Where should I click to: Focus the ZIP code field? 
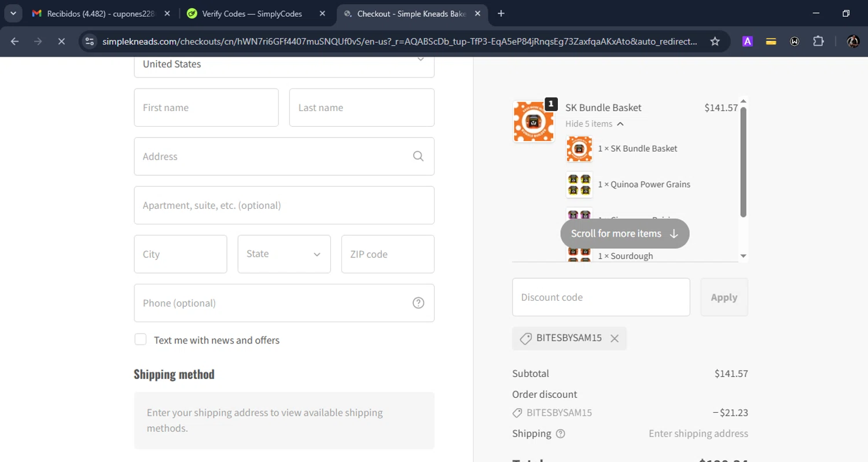click(388, 254)
